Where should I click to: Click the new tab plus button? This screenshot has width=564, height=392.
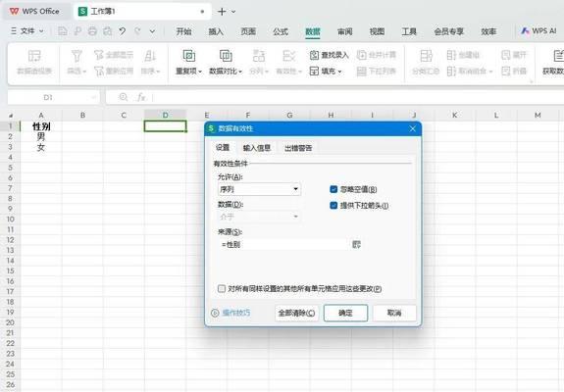click(x=222, y=12)
